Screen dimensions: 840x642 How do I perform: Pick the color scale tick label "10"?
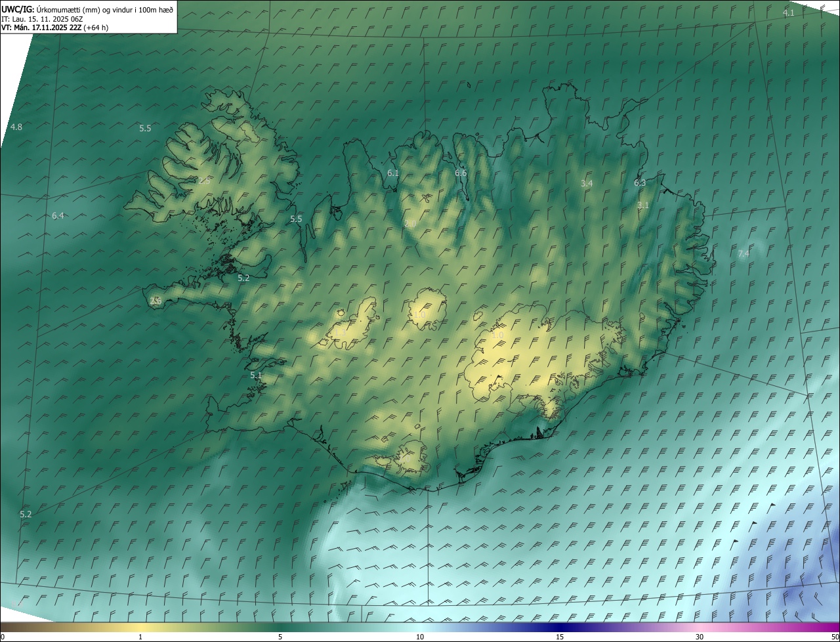click(420, 637)
